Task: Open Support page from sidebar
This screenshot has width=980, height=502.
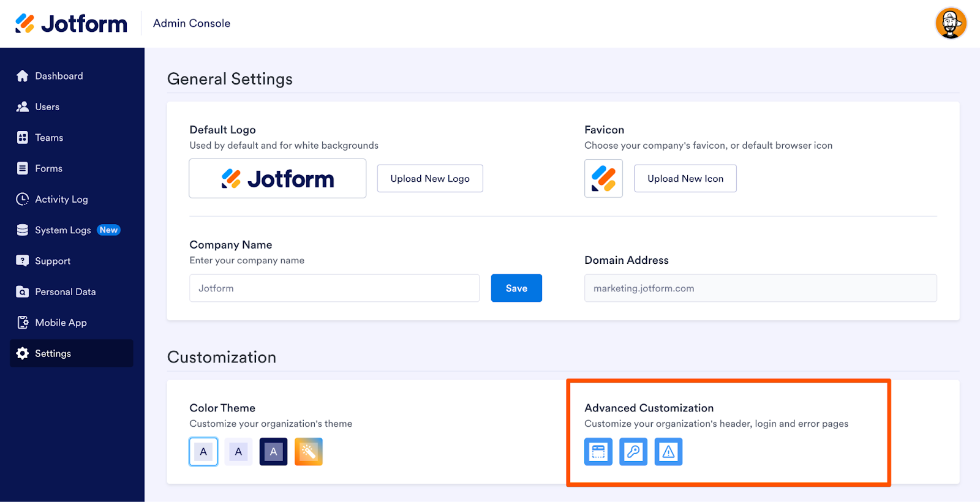Action: click(x=53, y=261)
